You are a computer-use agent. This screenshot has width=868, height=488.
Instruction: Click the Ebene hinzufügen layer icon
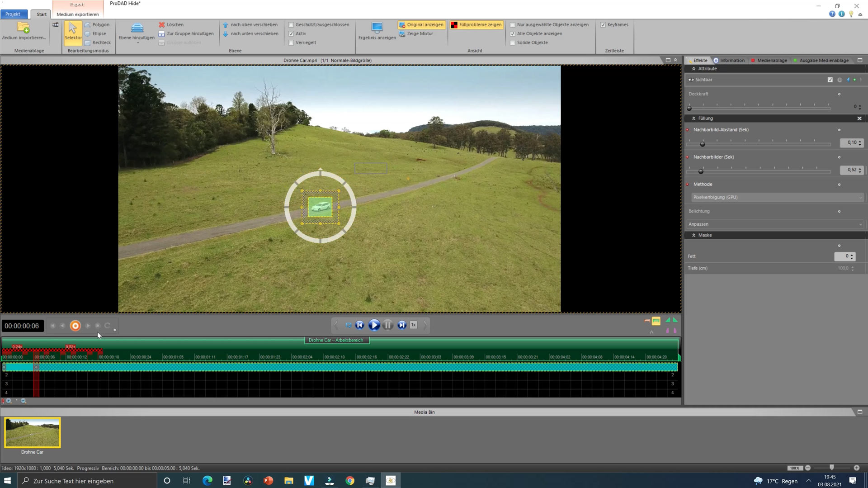coord(137,28)
